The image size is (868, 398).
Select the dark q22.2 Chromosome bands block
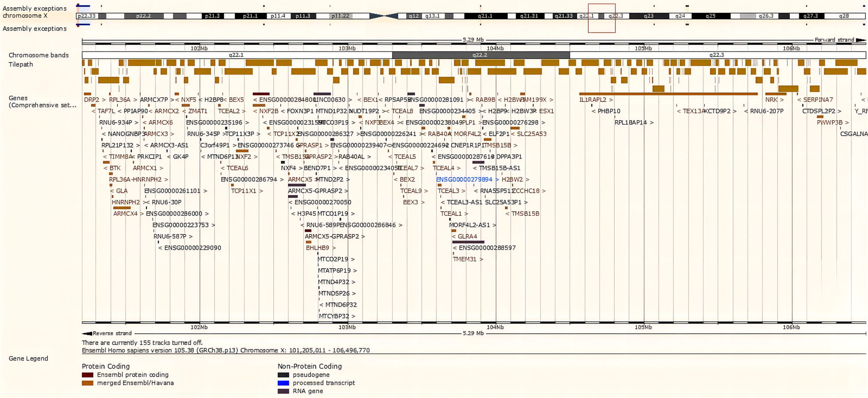[x=481, y=55]
